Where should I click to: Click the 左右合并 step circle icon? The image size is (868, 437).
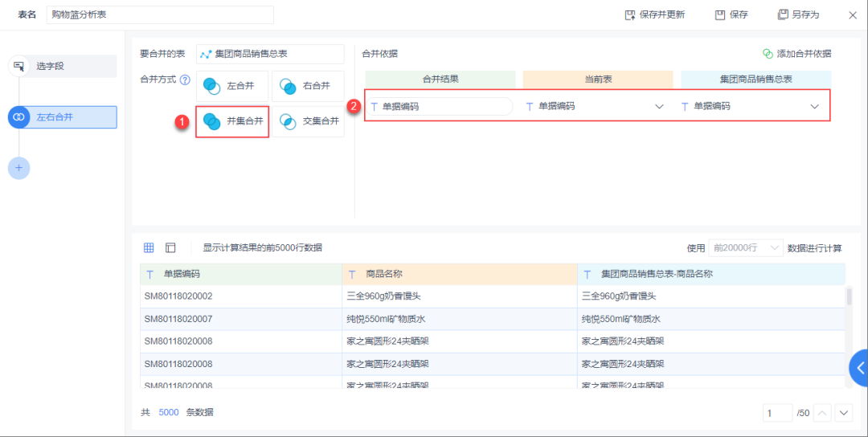[x=18, y=117]
